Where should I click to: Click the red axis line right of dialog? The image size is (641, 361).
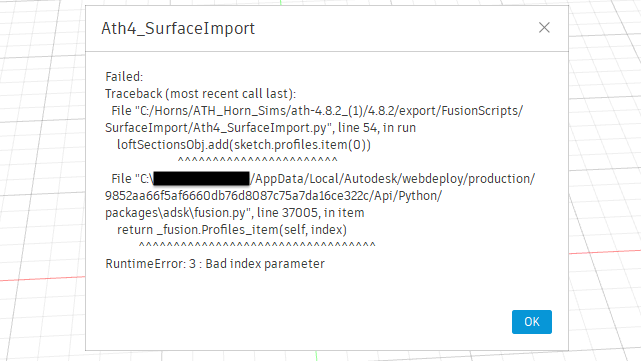coord(605,251)
